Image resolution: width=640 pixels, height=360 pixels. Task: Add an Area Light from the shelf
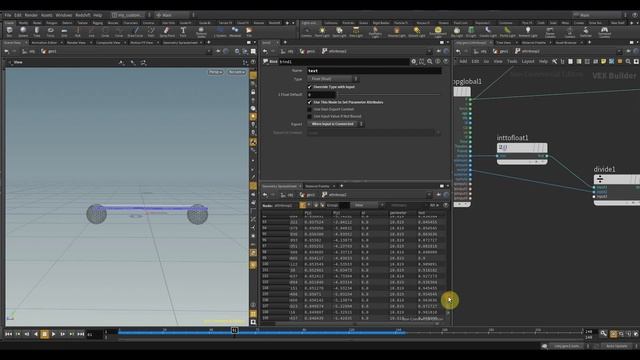356,32
